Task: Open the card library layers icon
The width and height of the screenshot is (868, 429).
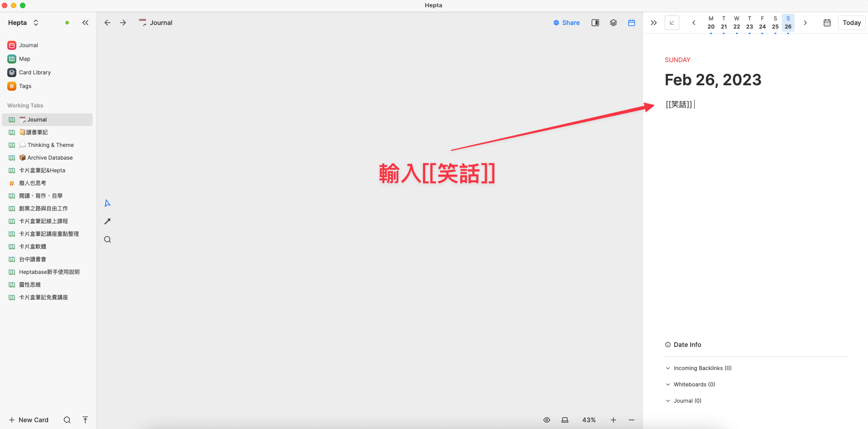Action: 613,23
